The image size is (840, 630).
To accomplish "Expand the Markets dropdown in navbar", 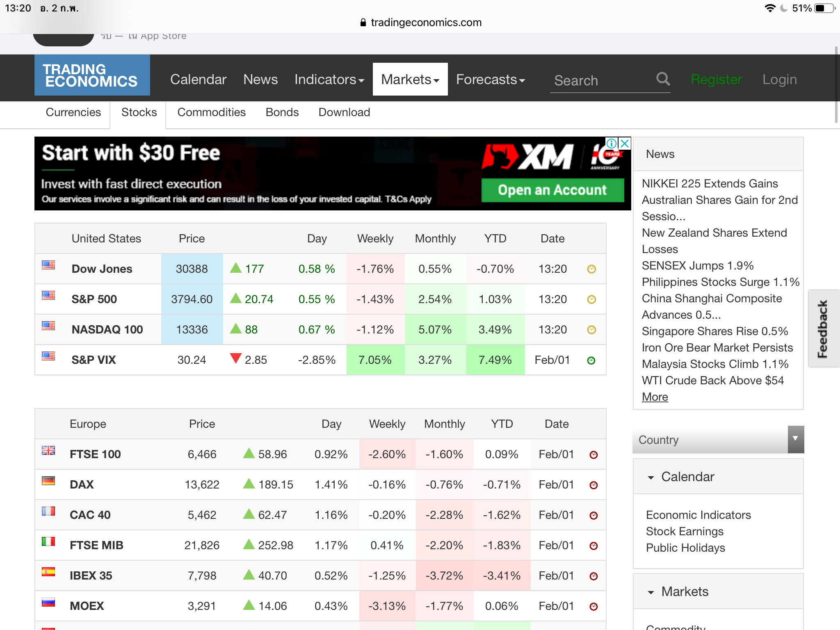I will [410, 79].
